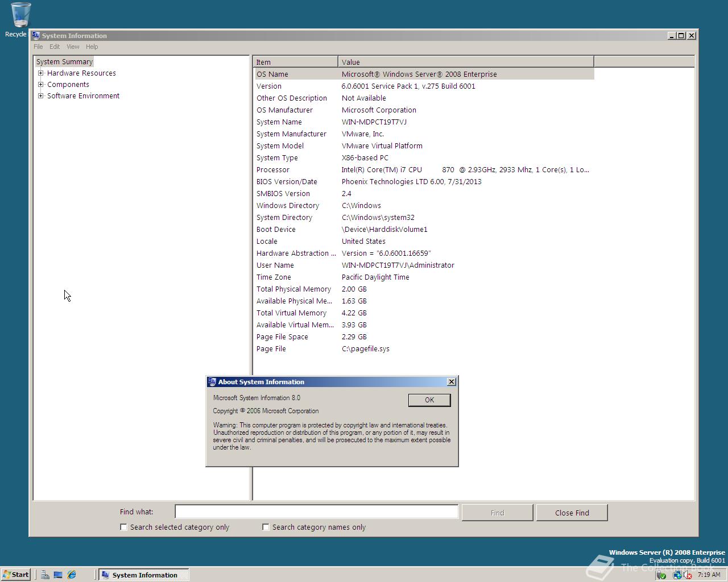The image size is (728, 582).
Task: Select the Boot Device row
Action: coord(424,229)
